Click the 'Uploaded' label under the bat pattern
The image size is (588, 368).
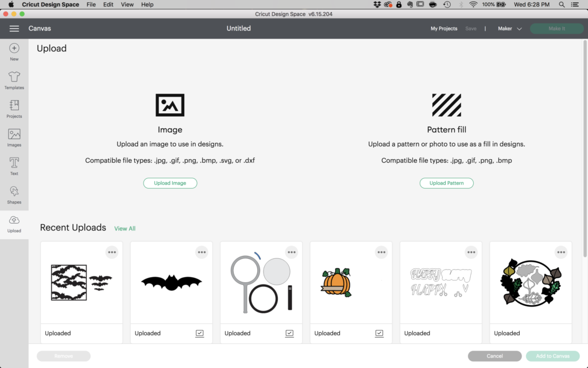[58, 333]
